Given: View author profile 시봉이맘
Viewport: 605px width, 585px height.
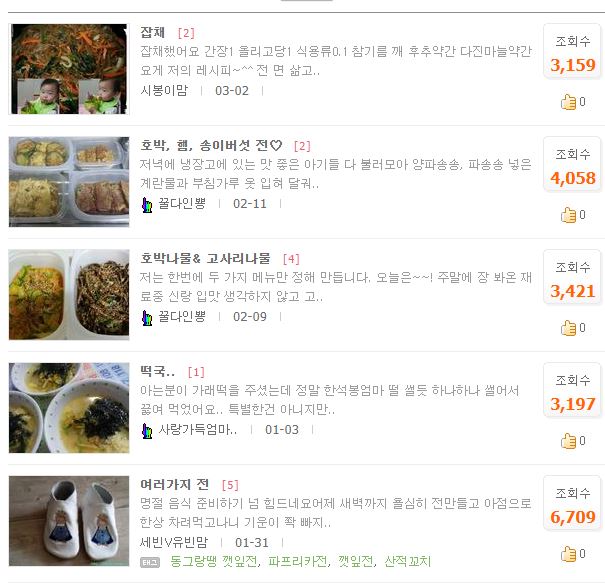Looking at the screenshot, I should pyautogui.click(x=164, y=91).
